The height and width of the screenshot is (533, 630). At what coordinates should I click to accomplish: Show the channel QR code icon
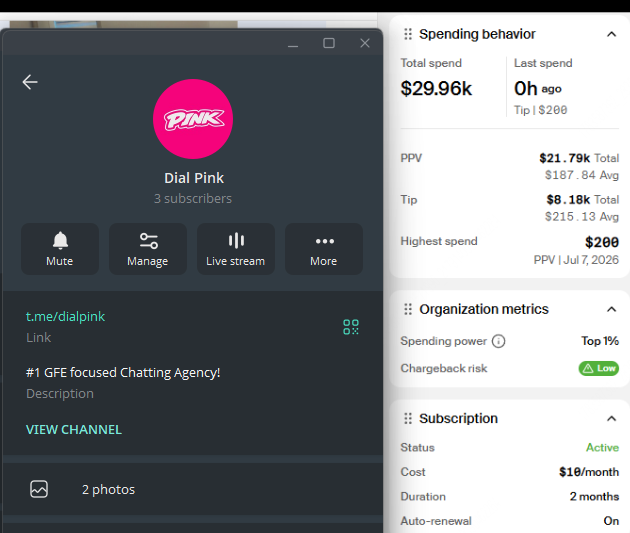[351, 327]
